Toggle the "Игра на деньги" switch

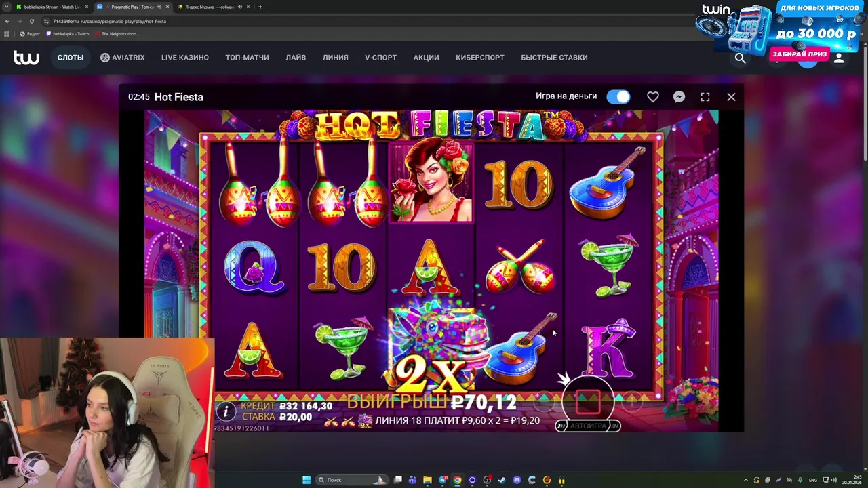tap(618, 97)
